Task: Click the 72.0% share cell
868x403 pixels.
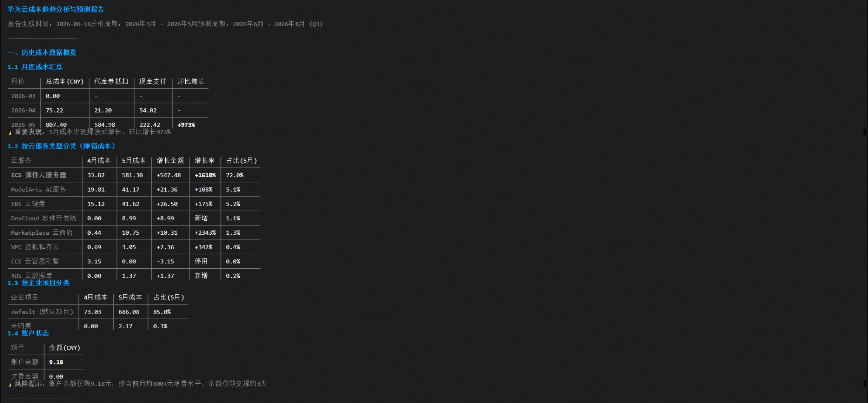Action: [x=235, y=175]
